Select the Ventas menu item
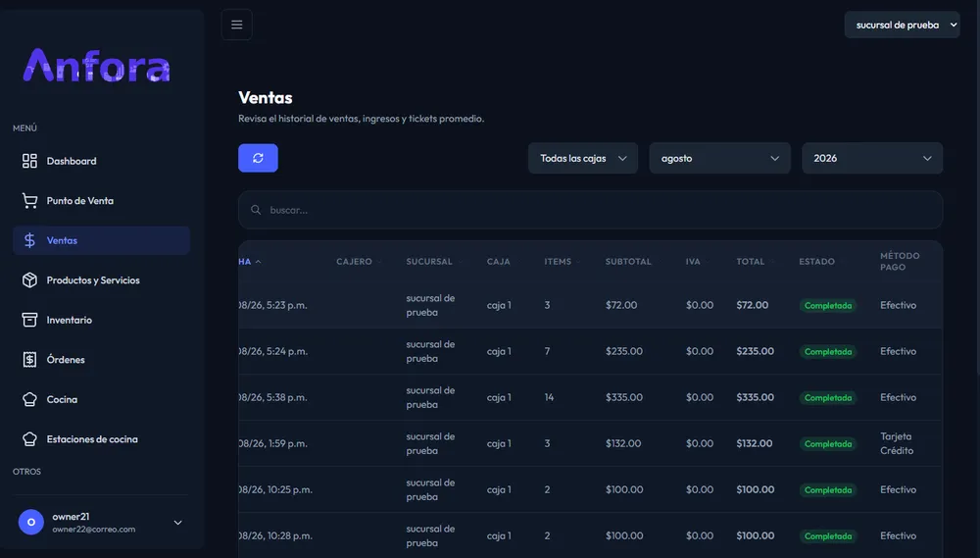This screenshot has height=558, width=980. tap(101, 240)
